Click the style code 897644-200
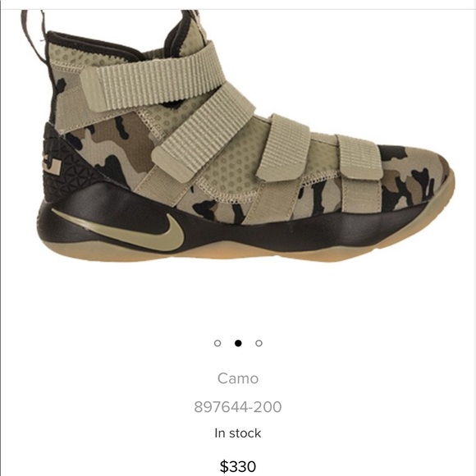The height and width of the screenshot is (476, 476). tap(238, 407)
